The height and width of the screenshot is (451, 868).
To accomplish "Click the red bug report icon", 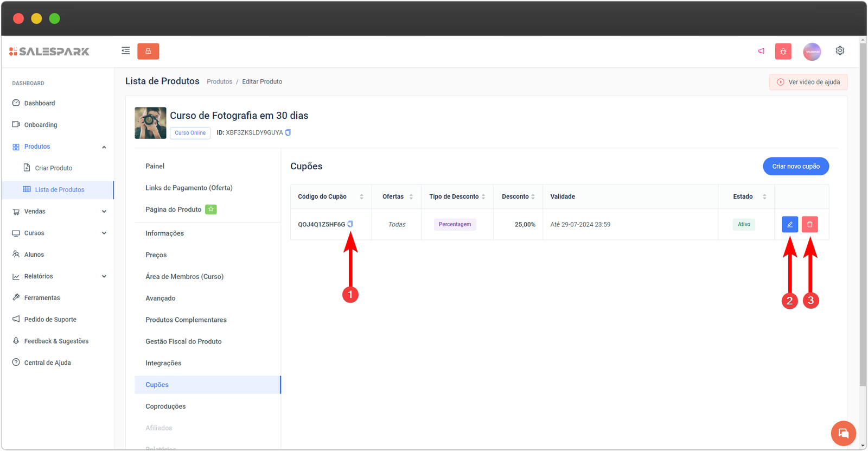I will 783,51.
